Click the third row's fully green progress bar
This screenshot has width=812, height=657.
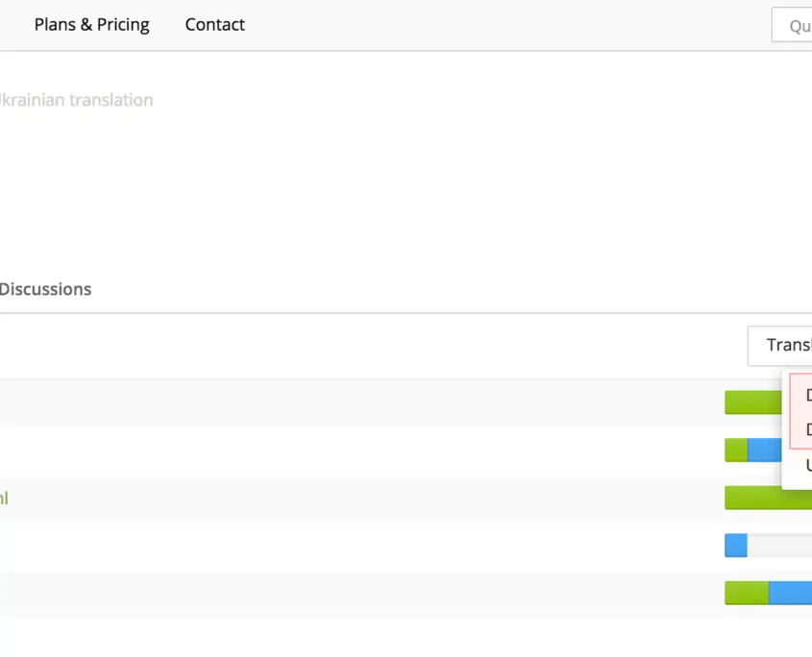pyautogui.click(x=752, y=498)
